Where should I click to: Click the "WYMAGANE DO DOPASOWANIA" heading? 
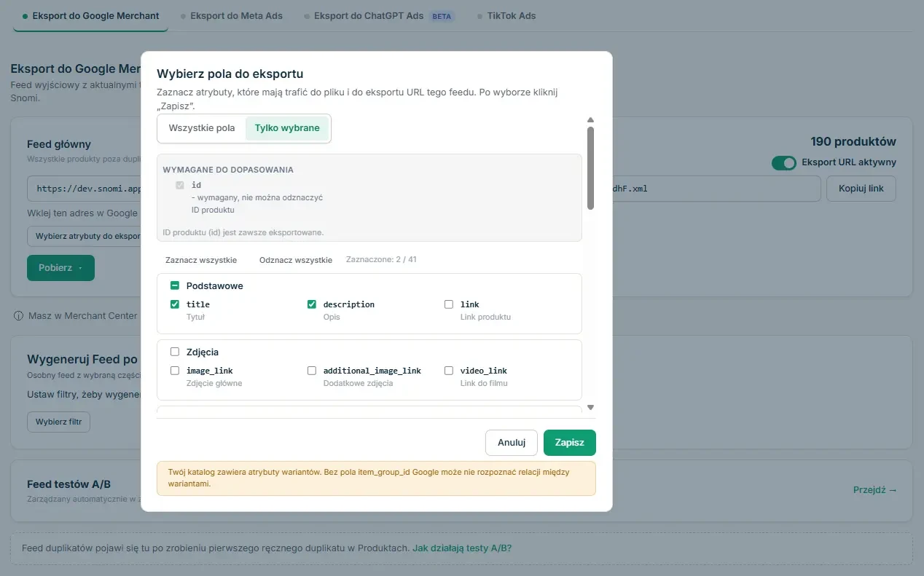[x=228, y=170]
